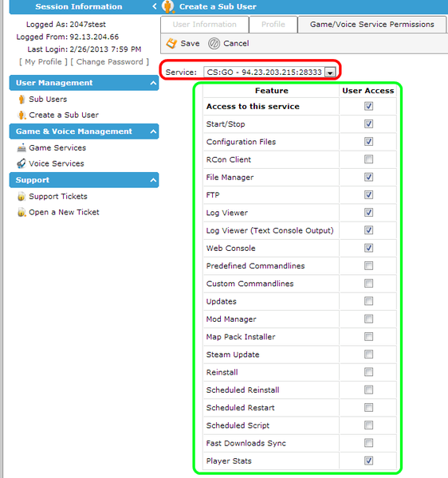
Task: Collapse the Game & Voice Management section
Action: (153, 131)
